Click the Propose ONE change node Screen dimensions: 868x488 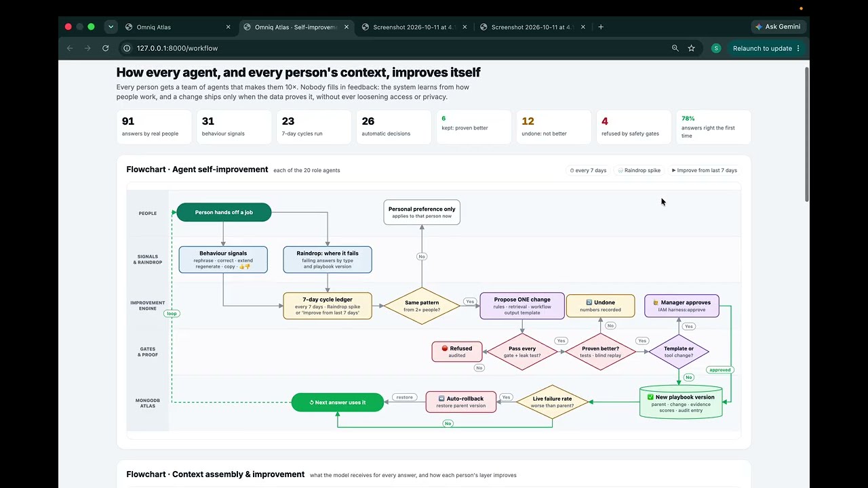[522, 306]
